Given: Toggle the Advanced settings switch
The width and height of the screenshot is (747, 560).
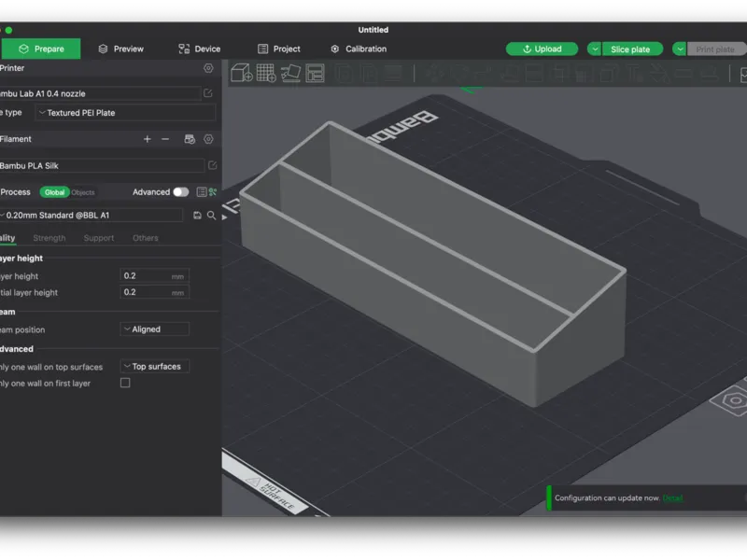Looking at the screenshot, I should coord(180,192).
